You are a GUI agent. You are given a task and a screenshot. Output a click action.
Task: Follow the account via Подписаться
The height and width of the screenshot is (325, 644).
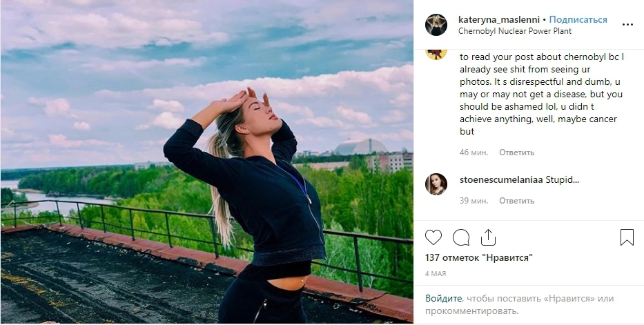tap(578, 19)
